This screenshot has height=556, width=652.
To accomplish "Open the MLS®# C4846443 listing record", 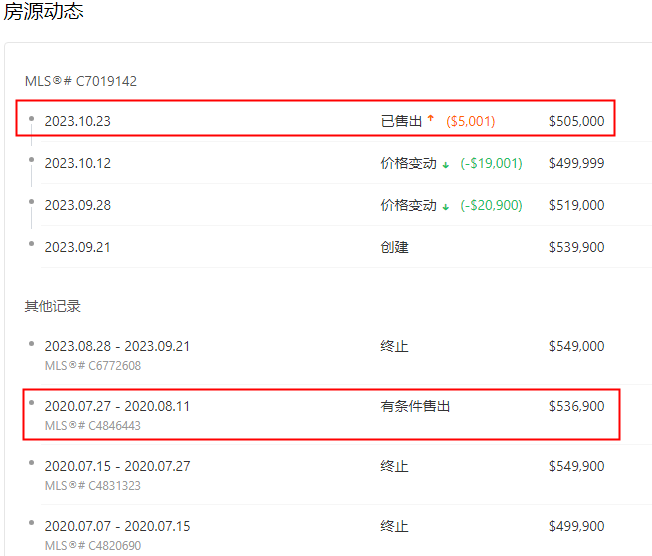I will (x=93, y=426).
